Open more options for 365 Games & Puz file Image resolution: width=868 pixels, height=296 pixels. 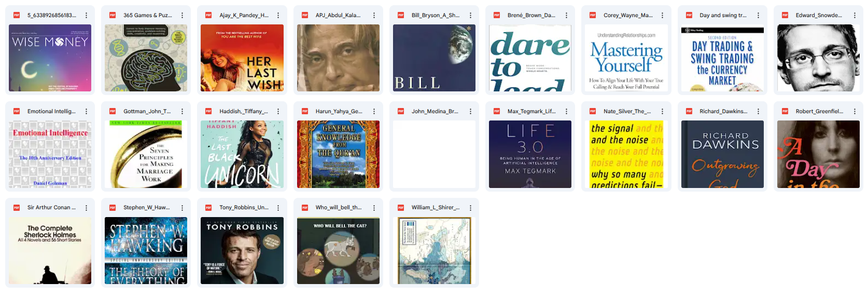pyautogui.click(x=182, y=16)
